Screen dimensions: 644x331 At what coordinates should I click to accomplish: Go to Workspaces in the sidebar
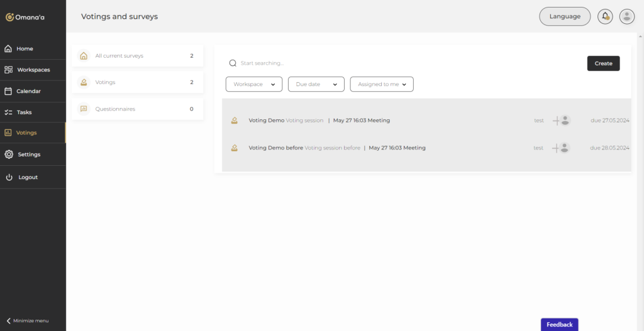(x=33, y=70)
